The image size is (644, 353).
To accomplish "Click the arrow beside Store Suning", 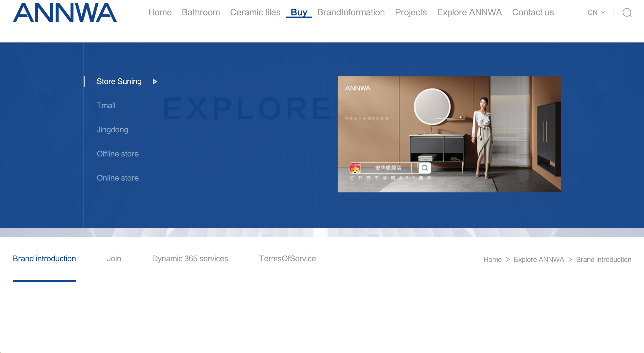I will (155, 81).
